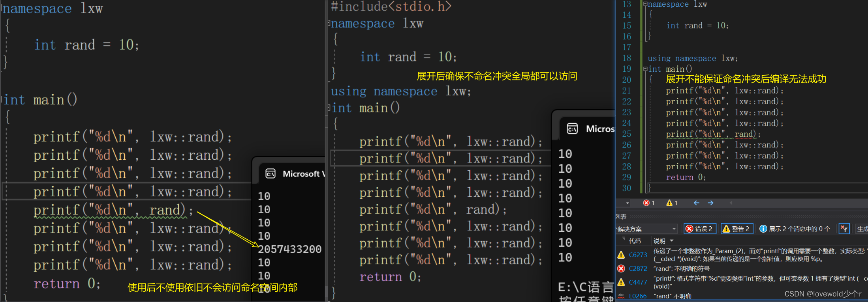Select the E0266 "rand" 不明确 error row
The height and width of the screenshot is (302, 868).
pos(673,296)
